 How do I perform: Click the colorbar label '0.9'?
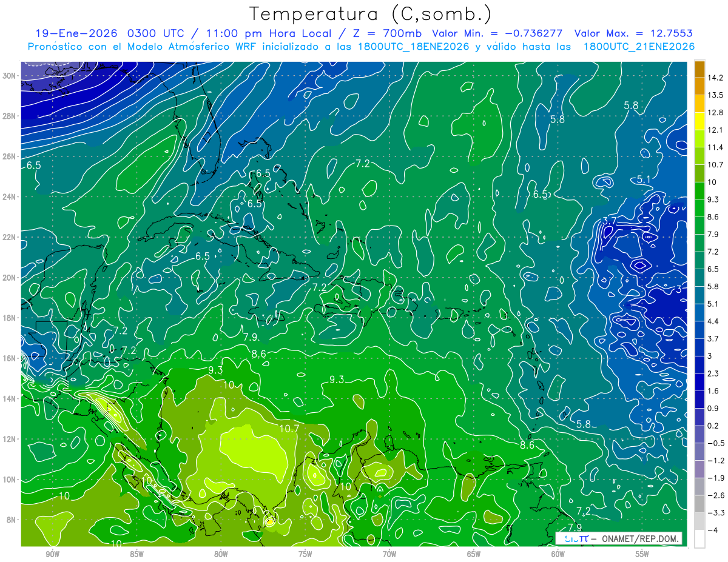pyautogui.click(x=713, y=408)
